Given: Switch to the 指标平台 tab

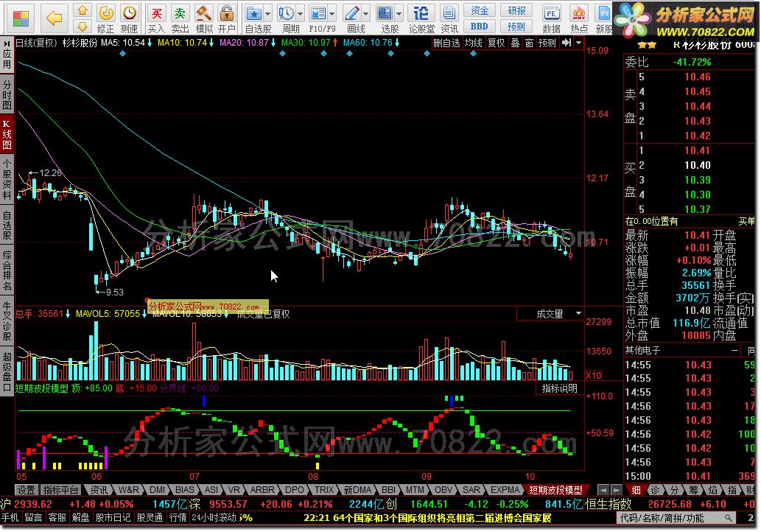Looking at the screenshot, I should coord(60,490).
